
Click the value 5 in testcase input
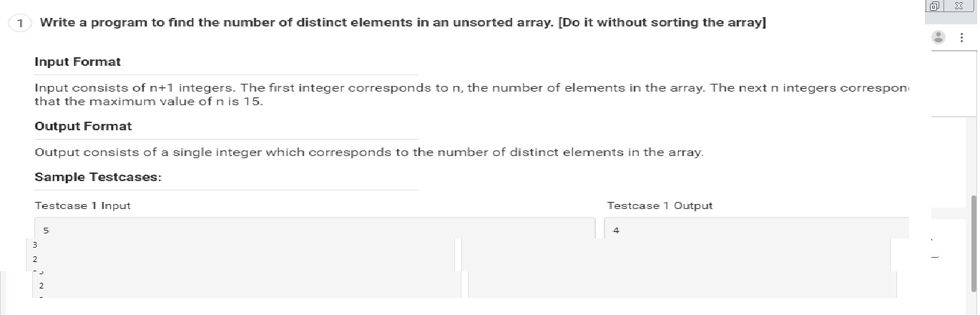[x=46, y=231]
